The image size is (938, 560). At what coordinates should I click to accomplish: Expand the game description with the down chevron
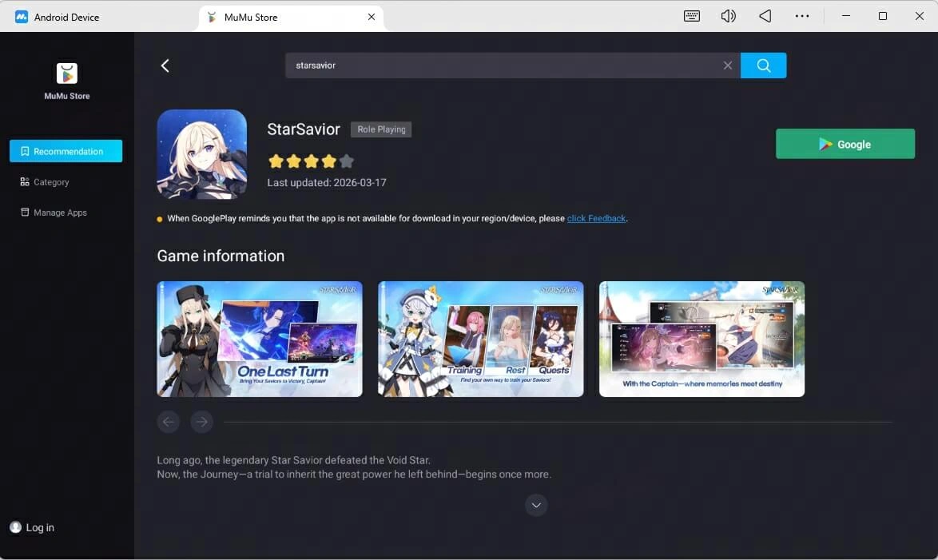pyautogui.click(x=535, y=505)
